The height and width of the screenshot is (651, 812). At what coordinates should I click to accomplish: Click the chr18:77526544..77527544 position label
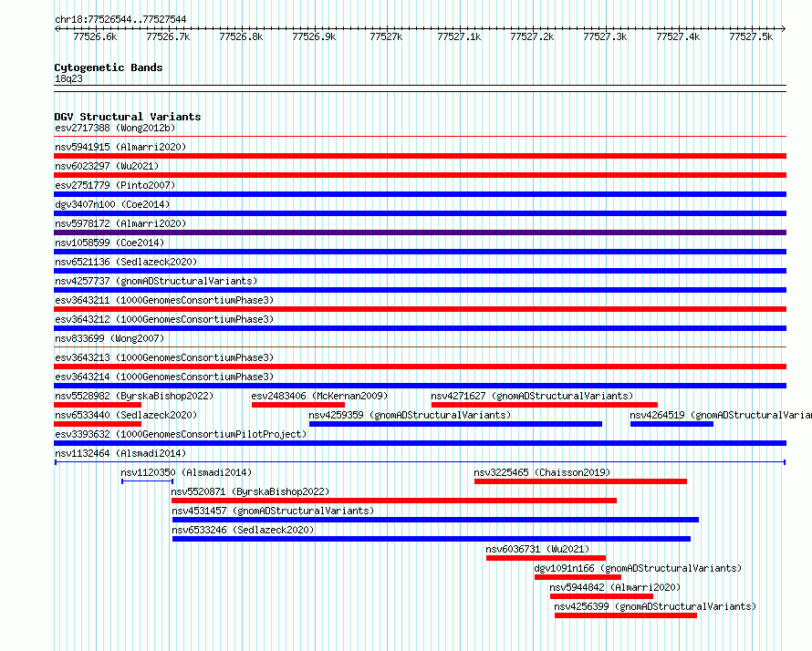(120, 20)
